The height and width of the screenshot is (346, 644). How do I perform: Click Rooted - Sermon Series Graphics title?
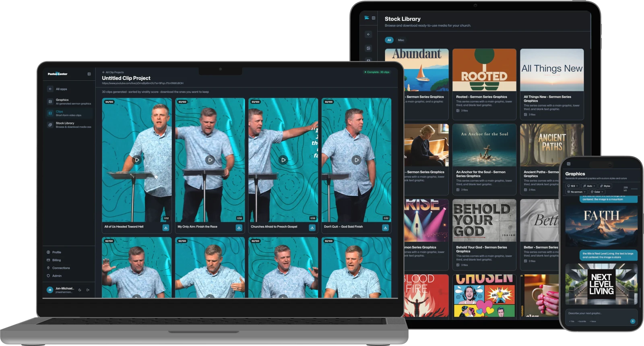point(481,97)
